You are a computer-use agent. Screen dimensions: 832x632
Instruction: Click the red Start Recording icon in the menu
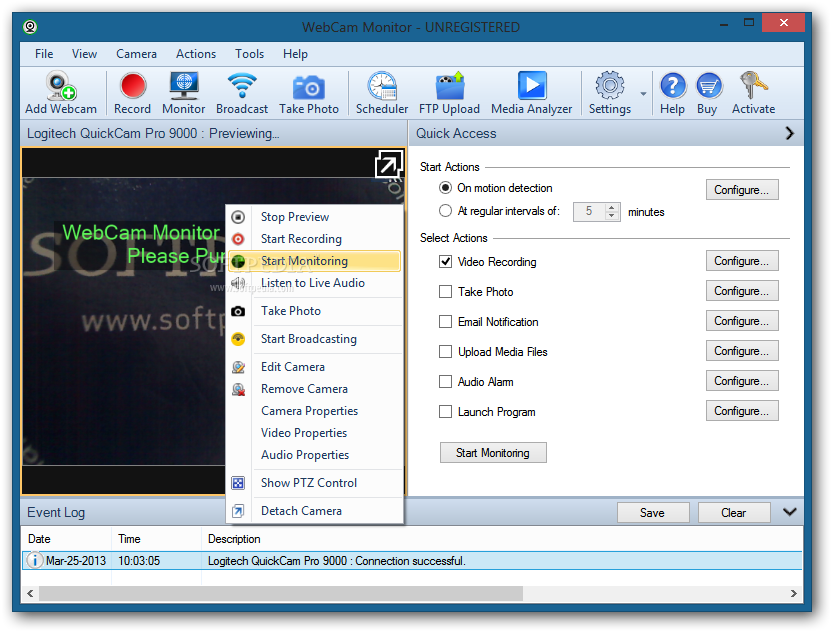pos(238,239)
